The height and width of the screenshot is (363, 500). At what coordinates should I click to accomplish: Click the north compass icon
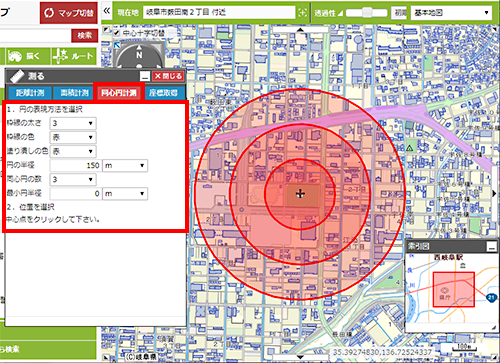139,55
